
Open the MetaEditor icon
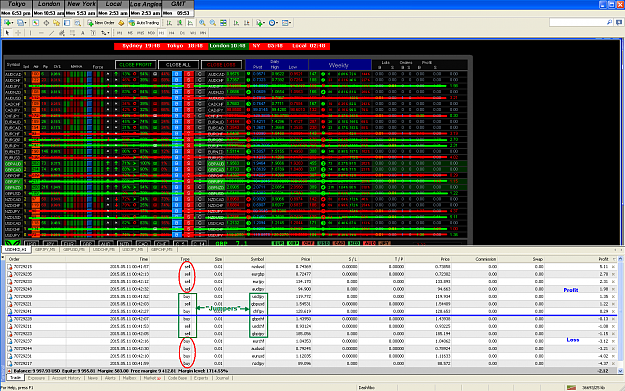click(x=121, y=23)
